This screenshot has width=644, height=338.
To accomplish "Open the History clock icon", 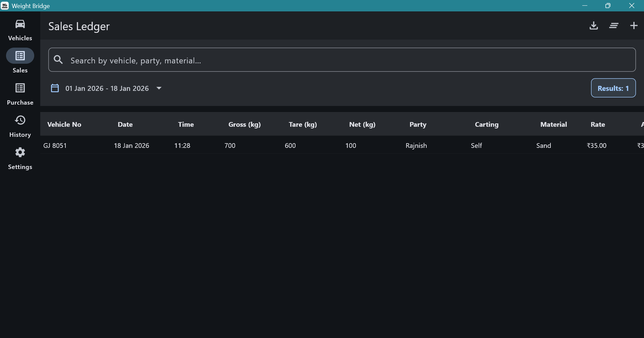I will (x=20, y=120).
